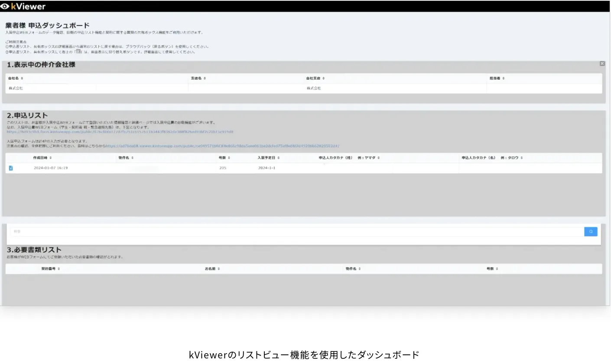Click the 2.申込リスト heading
Viewport: 611px width, 364px height.
coord(27,115)
